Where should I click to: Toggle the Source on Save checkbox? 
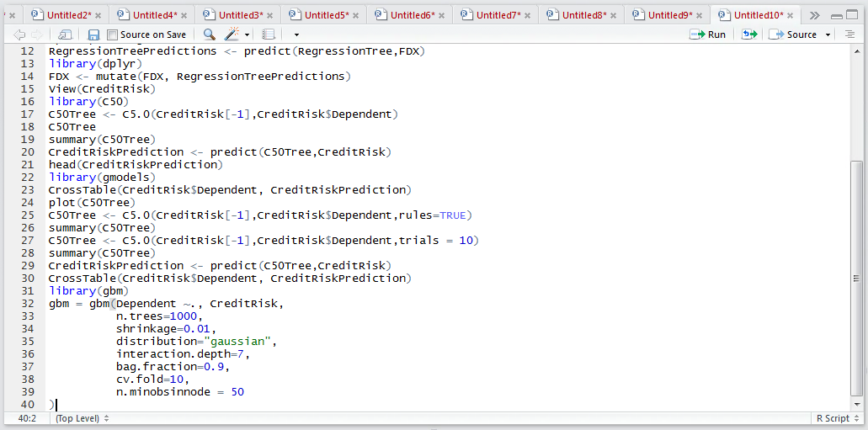112,35
